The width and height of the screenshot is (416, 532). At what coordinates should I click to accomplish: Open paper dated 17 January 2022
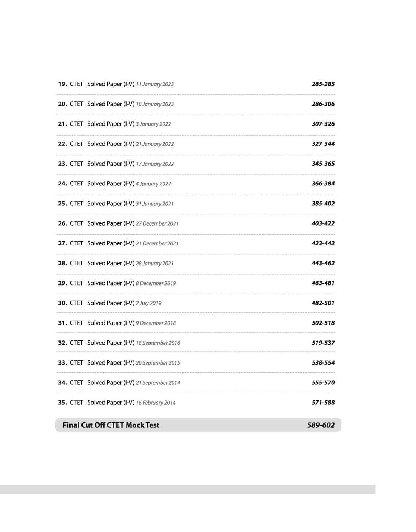pyautogui.click(x=196, y=164)
